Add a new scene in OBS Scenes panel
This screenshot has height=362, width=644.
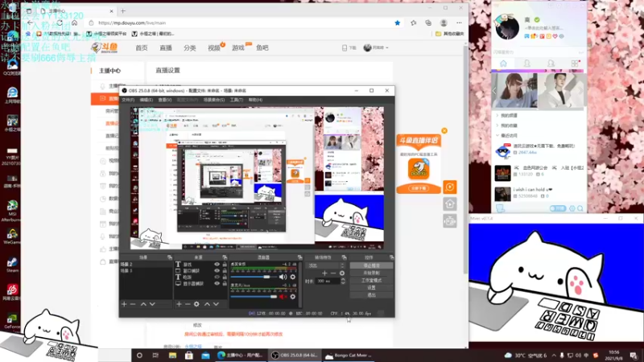tap(124, 304)
